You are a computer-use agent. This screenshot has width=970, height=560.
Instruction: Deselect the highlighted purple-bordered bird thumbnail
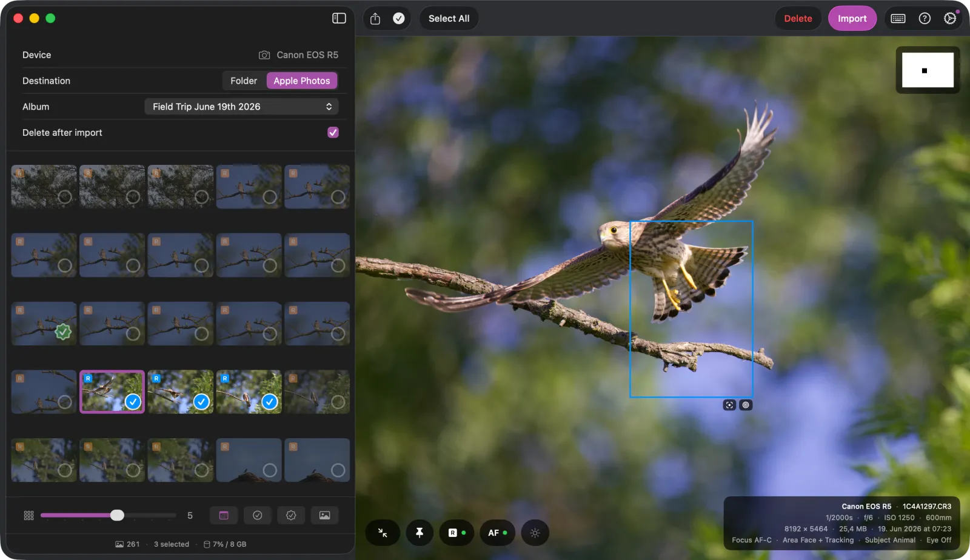pos(133,401)
